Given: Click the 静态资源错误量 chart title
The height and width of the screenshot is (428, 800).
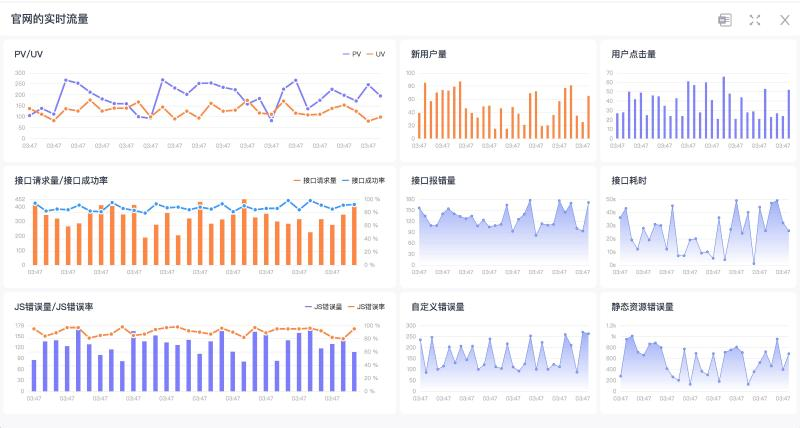Looking at the screenshot, I should coord(643,307).
